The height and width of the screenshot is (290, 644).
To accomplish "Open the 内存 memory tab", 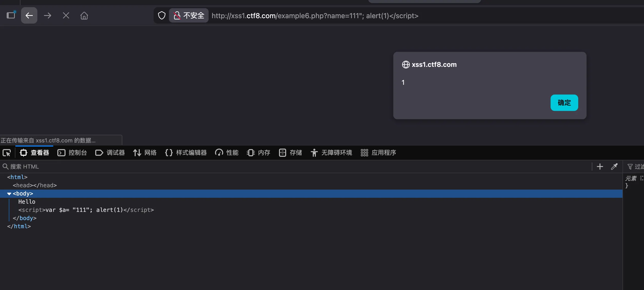I will click(259, 153).
